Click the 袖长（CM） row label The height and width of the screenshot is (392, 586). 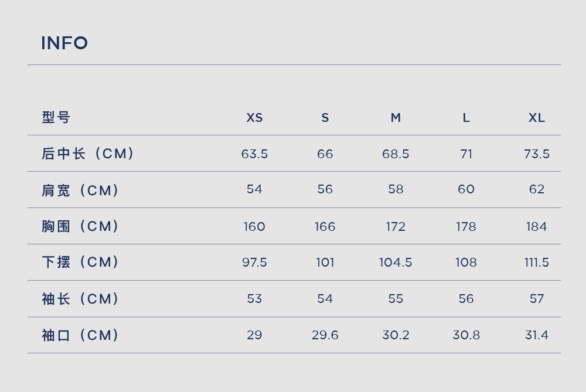click(80, 299)
